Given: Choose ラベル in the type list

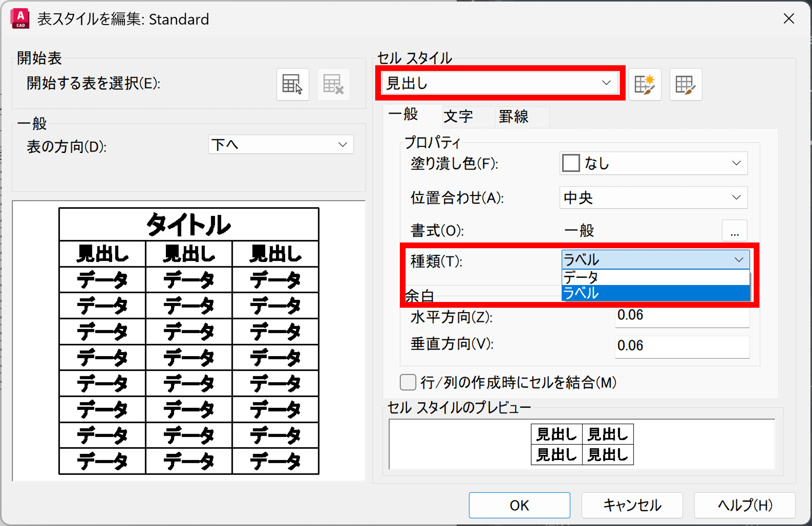Looking at the screenshot, I should tap(655, 293).
